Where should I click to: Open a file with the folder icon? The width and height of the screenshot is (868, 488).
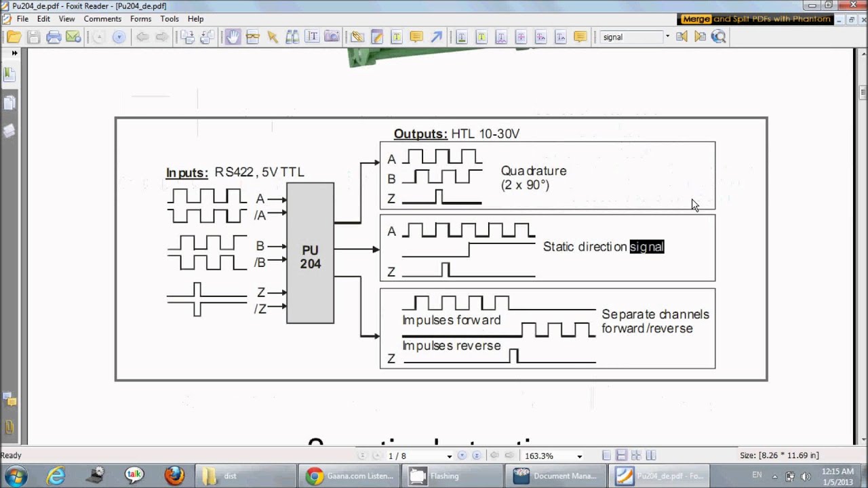coord(14,37)
